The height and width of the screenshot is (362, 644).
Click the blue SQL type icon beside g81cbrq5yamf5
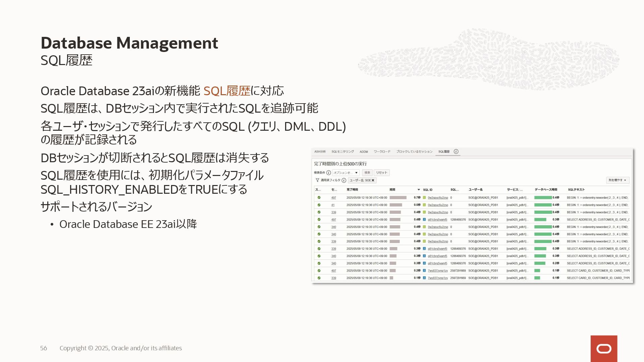(x=424, y=220)
